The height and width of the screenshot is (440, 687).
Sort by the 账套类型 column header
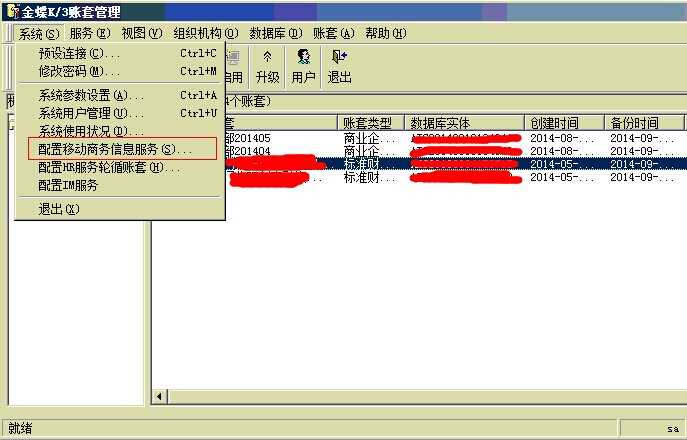[371, 123]
